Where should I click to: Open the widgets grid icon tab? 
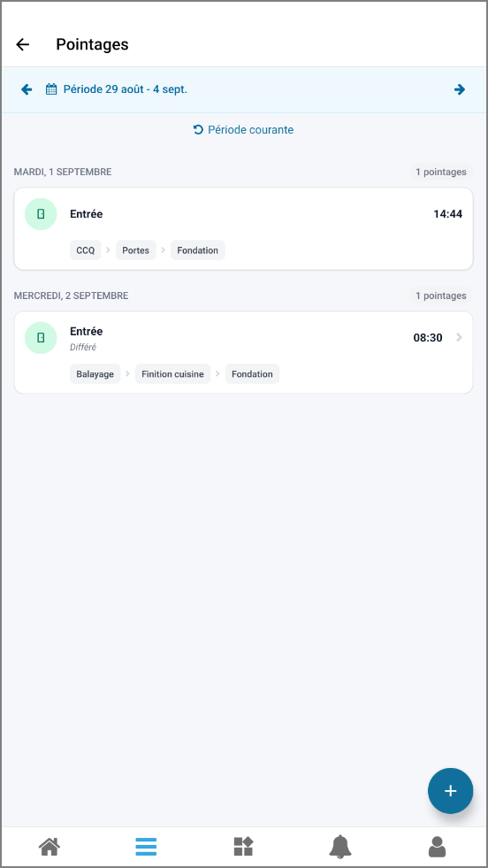(243, 847)
